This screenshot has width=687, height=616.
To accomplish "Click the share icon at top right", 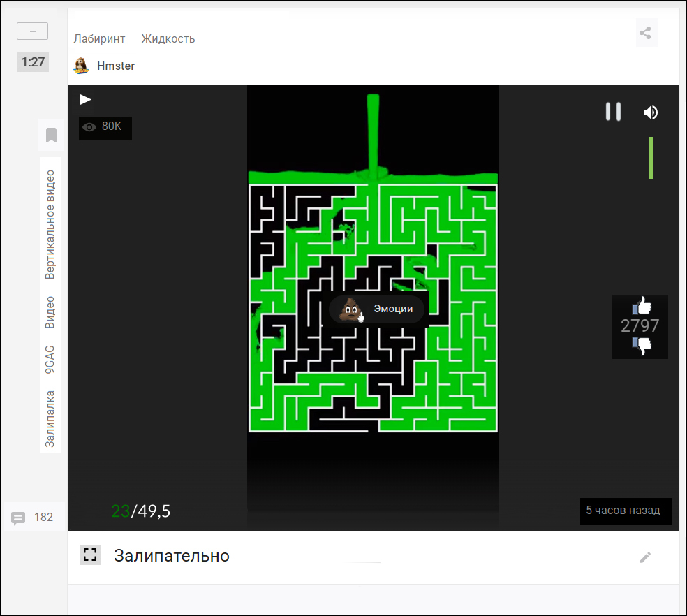I will click(646, 33).
